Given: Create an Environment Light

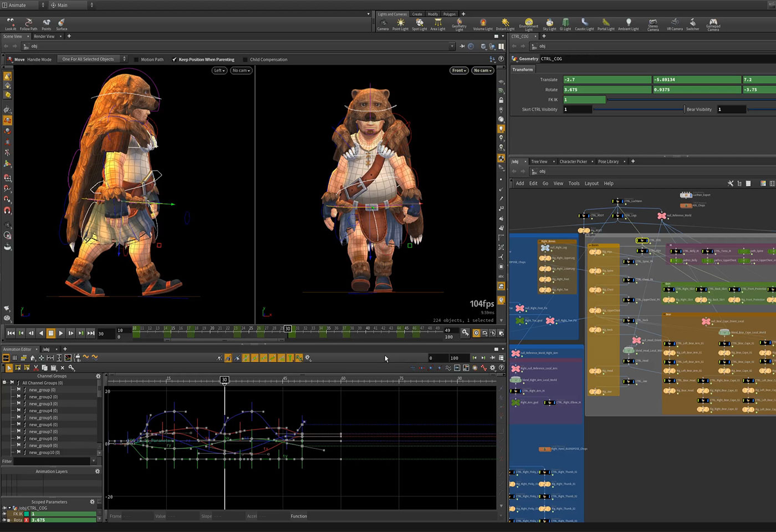Looking at the screenshot, I should pyautogui.click(x=529, y=24).
